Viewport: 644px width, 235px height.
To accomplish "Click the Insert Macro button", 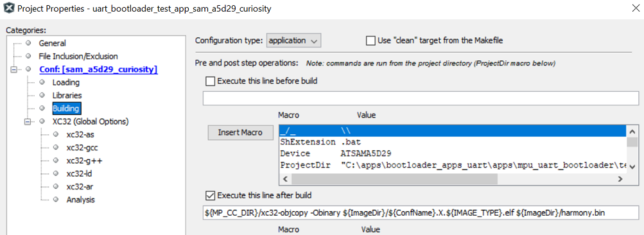I will coord(240,132).
